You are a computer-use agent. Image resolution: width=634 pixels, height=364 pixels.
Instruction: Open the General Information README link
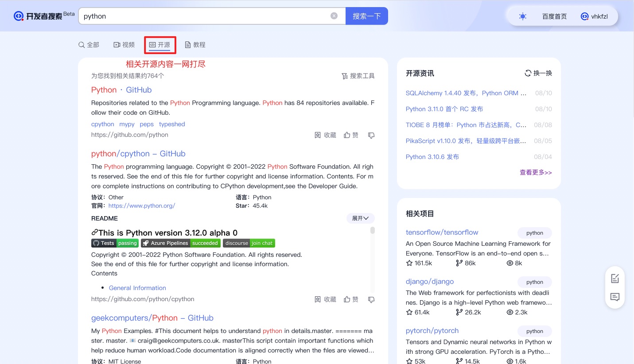click(x=137, y=288)
